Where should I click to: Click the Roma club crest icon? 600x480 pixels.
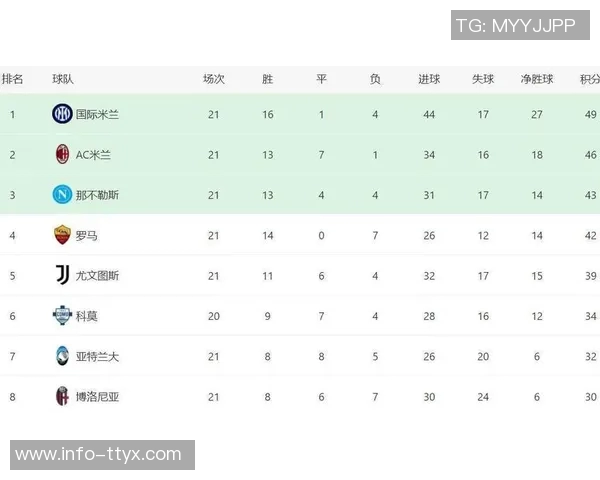62,235
